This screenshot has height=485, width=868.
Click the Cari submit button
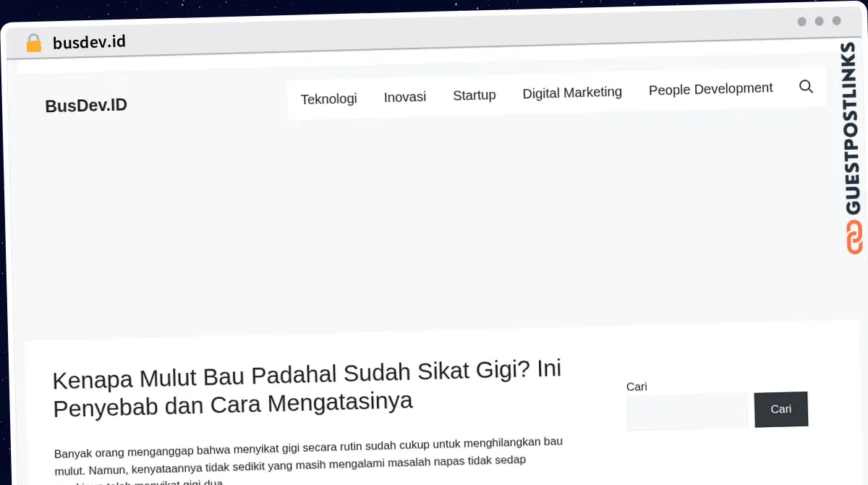click(x=781, y=409)
